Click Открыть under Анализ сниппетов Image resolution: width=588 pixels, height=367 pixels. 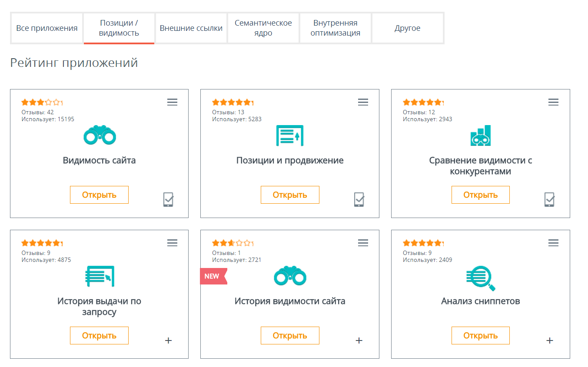[481, 335]
